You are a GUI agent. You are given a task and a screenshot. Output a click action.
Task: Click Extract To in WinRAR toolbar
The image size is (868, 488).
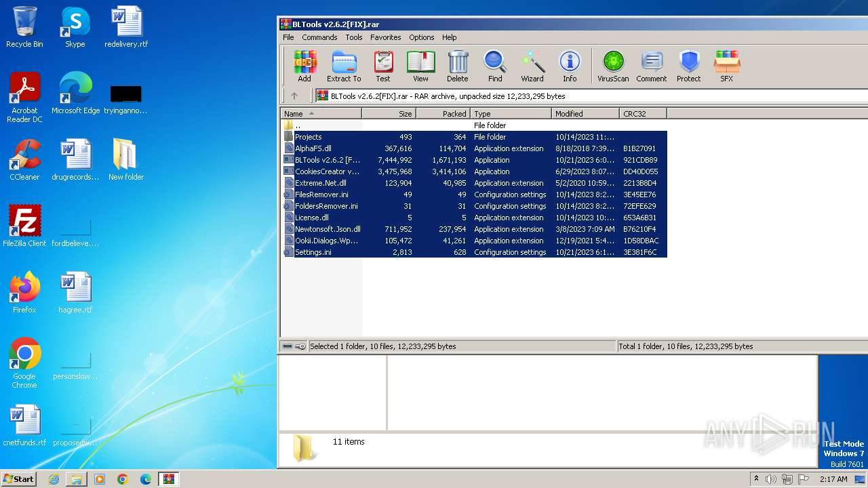[344, 66]
